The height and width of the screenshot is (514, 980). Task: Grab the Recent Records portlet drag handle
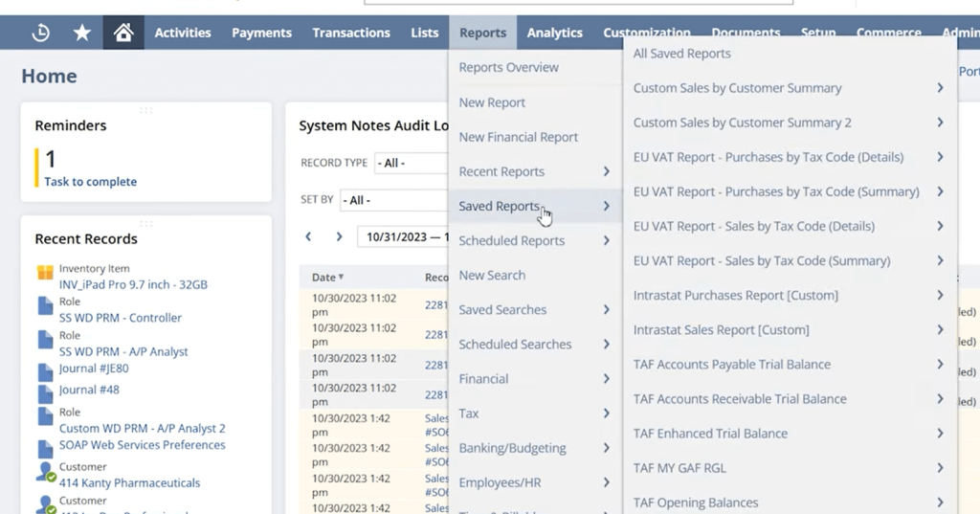146,223
